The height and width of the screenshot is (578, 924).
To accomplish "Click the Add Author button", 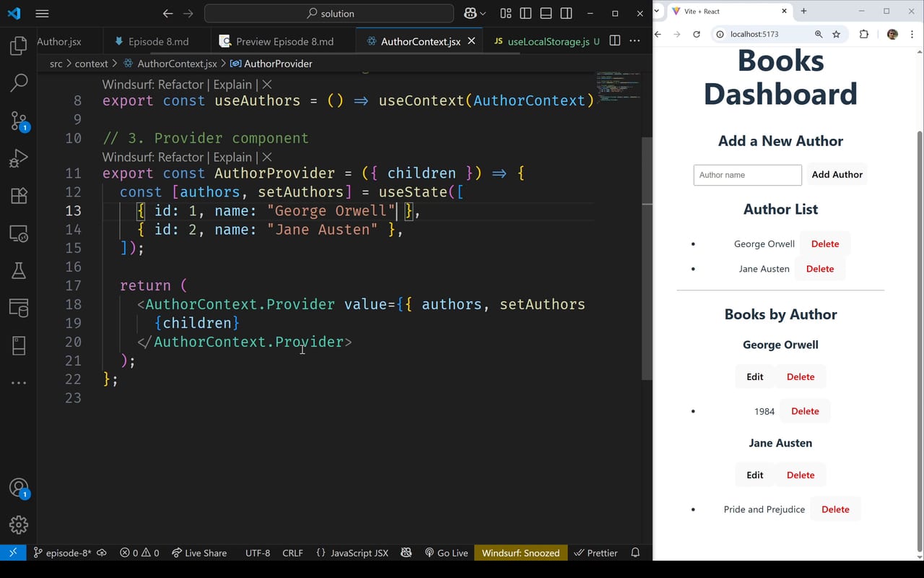I will point(837,174).
